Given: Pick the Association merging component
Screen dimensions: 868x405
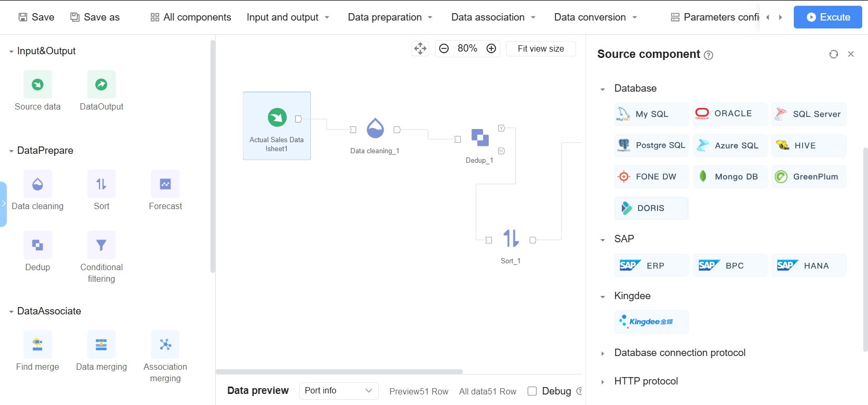Looking at the screenshot, I should [x=165, y=344].
